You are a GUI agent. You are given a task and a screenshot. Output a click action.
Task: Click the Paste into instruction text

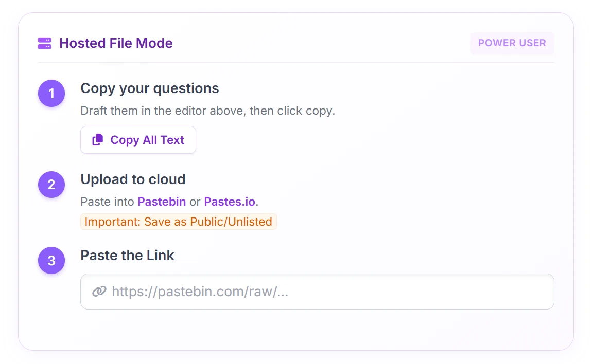coord(108,202)
